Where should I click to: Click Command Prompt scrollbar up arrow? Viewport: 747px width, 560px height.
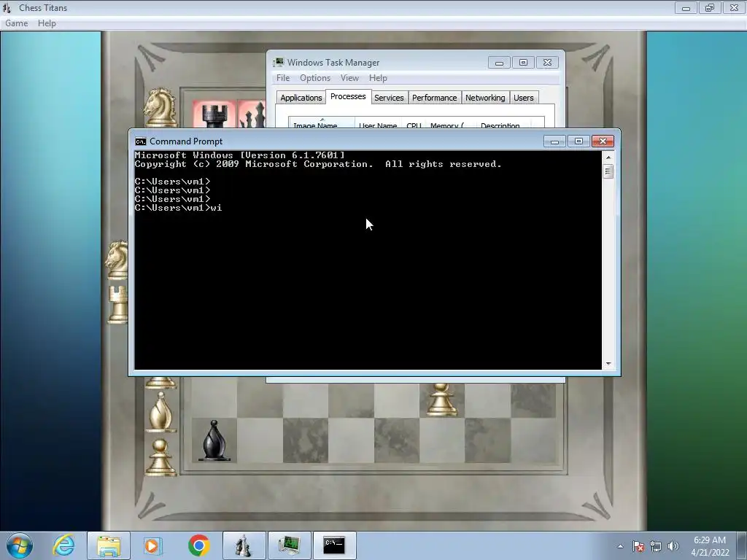(608, 157)
